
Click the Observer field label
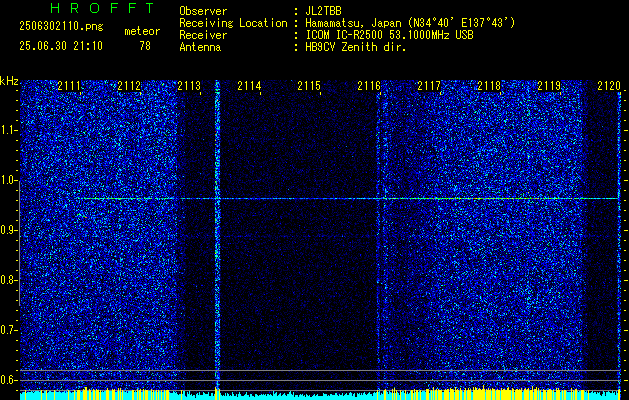(203, 11)
